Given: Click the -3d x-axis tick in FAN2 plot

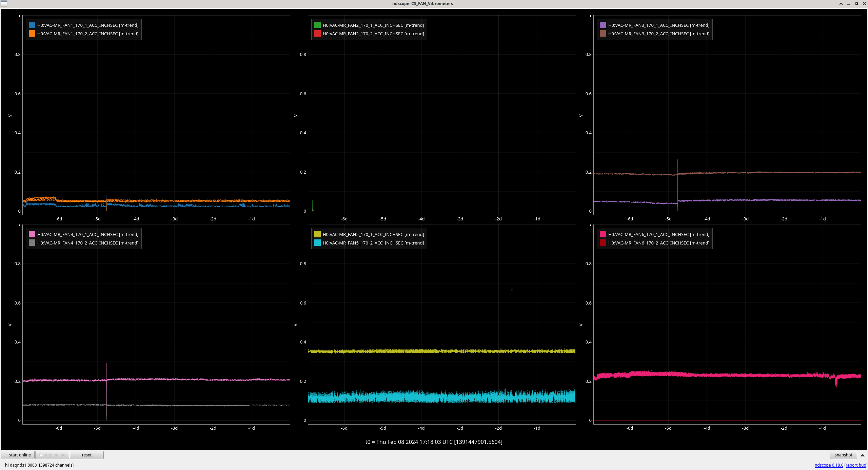Looking at the screenshot, I should pos(460,219).
